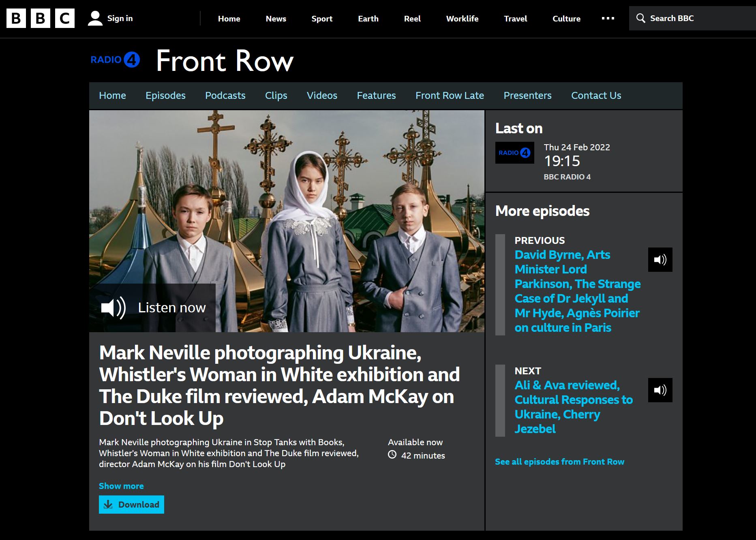Play the previous episode speaker icon
The height and width of the screenshot is (540, 756).
(660, 260)
